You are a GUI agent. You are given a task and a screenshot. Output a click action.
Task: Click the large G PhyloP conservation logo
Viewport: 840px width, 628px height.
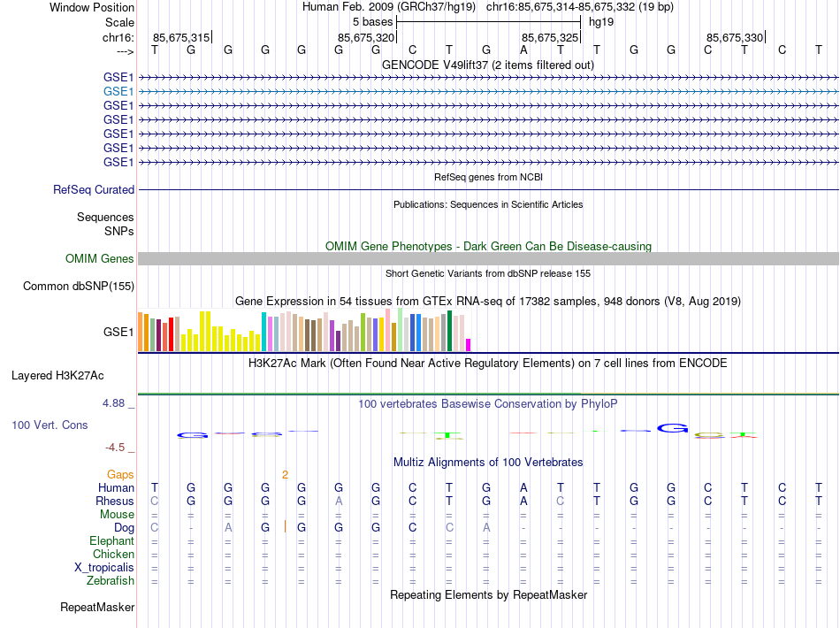coord(672,428)
